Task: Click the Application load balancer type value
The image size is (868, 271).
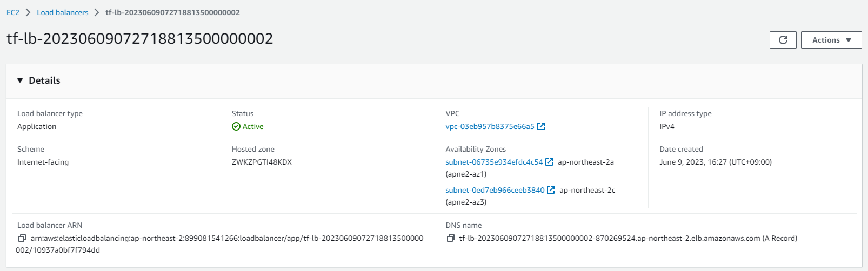Action: (x=37, y=126)
